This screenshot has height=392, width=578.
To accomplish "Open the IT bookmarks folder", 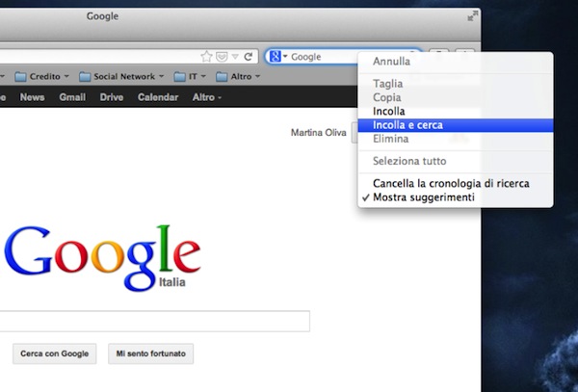I will click(x=190, y=77).
